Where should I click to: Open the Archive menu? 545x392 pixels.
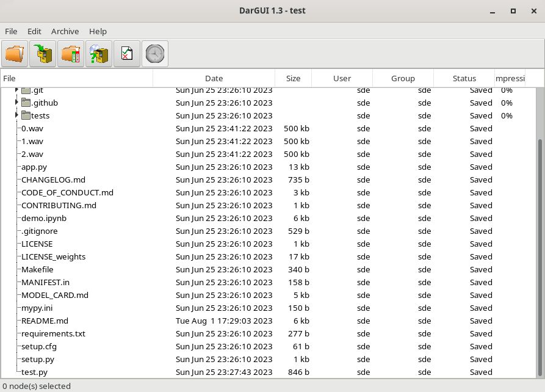tap(65, 31)
